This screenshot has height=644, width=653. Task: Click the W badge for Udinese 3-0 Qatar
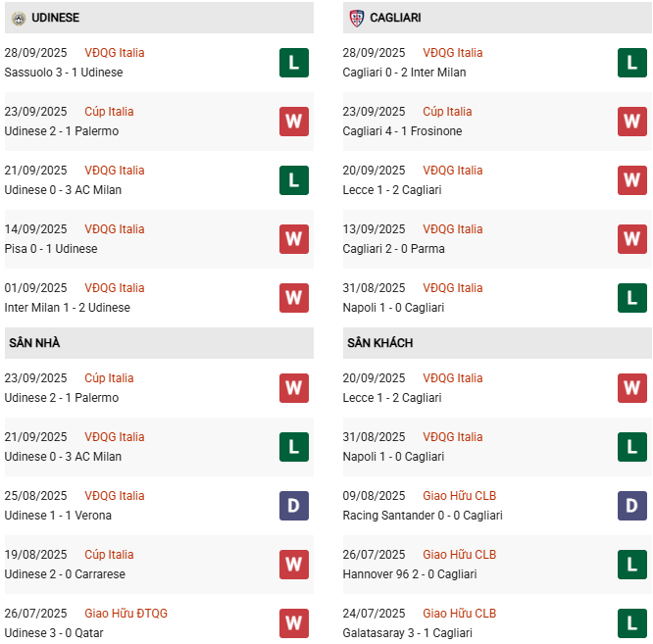click(x=293, y=623)
